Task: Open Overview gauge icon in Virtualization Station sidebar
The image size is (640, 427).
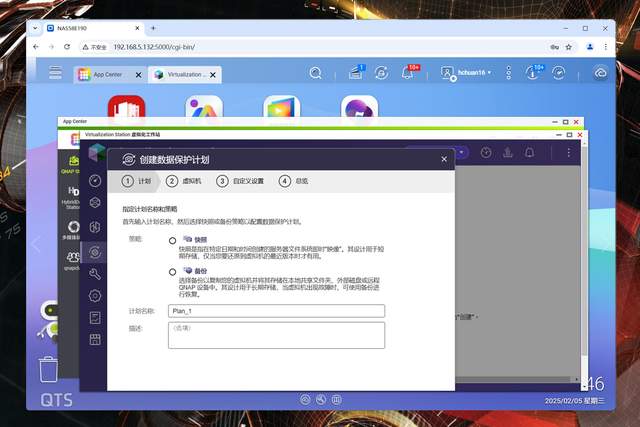Action: [x=95, y=181]
